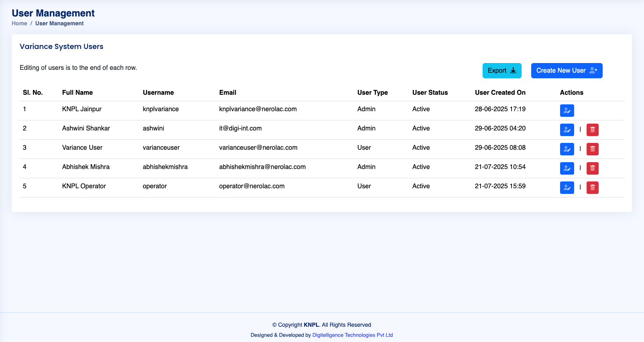Click KNPL in the copyright footer

pyautogui.click(x=311, y=325)
